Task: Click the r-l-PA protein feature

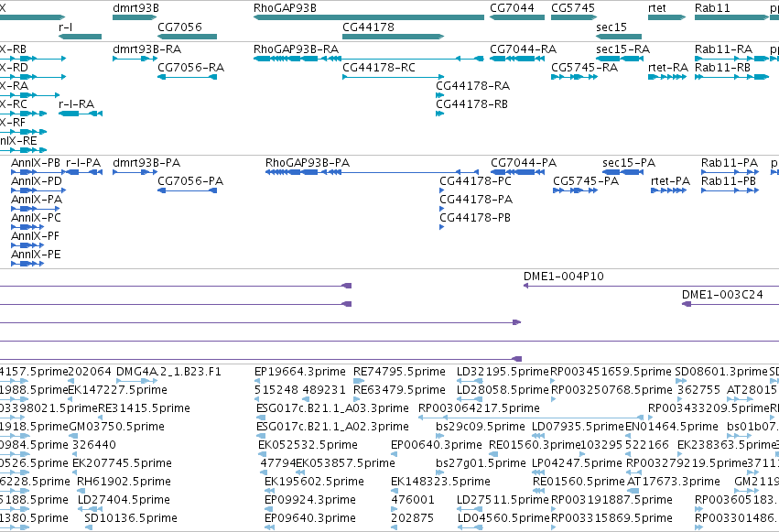Action: [84, 172]
